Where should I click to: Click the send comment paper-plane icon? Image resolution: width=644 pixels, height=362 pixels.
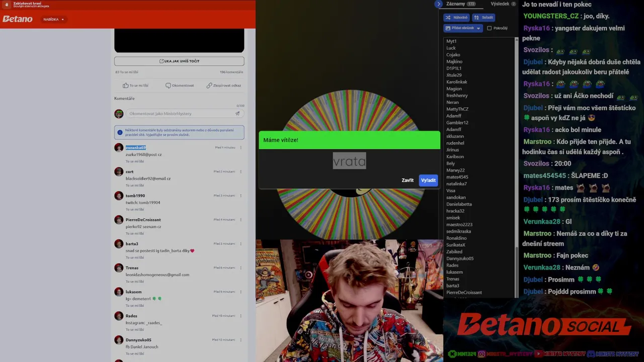[x=237, y=114]
